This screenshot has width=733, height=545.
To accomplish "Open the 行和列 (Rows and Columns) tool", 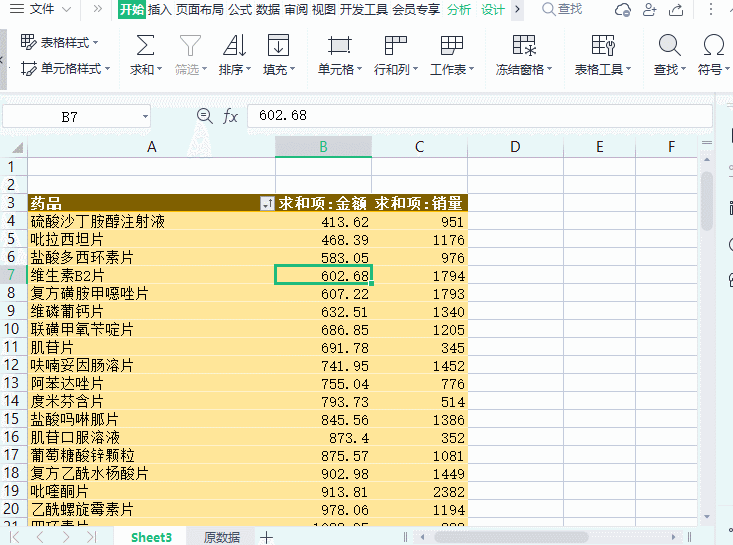I will [x=395, y=46].
